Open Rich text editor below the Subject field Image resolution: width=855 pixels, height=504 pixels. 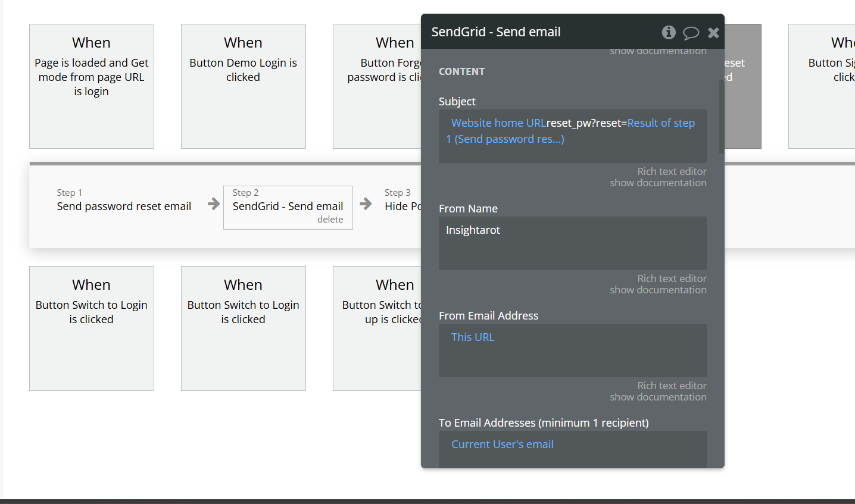click(x=672, y=171)
